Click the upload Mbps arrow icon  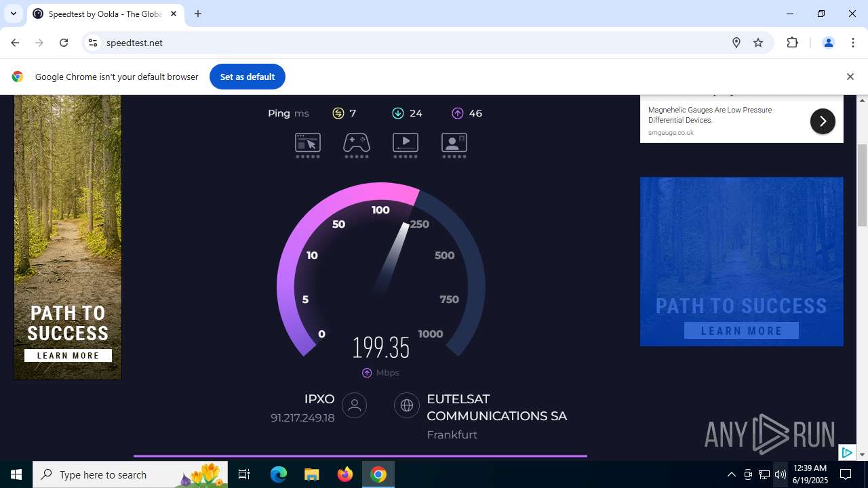(x=367, y=373)
